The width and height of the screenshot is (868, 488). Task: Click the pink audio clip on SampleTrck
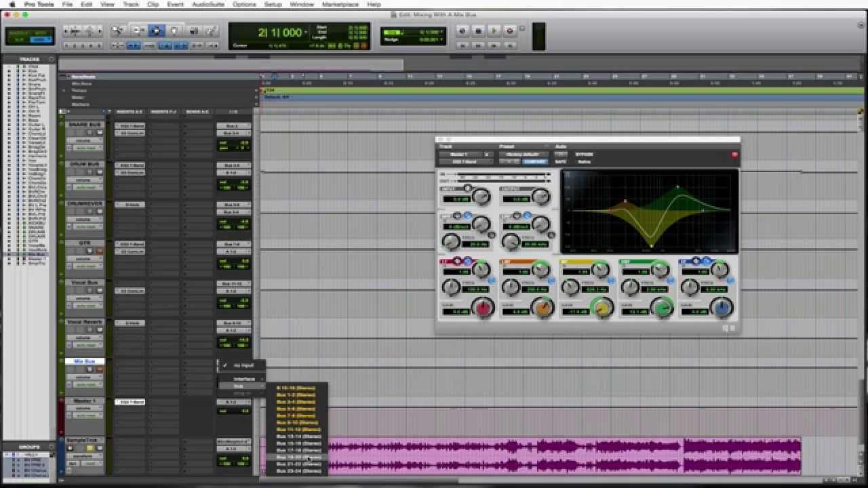(532, 455)
